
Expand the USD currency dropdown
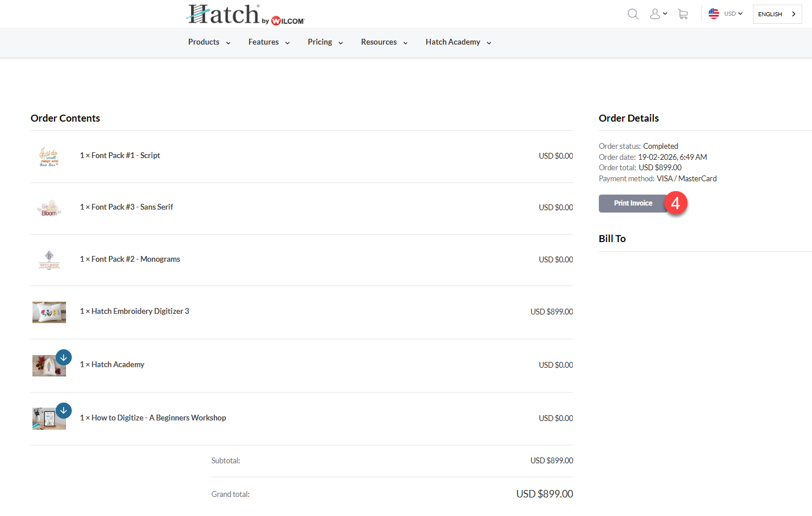tap(733, 13)
